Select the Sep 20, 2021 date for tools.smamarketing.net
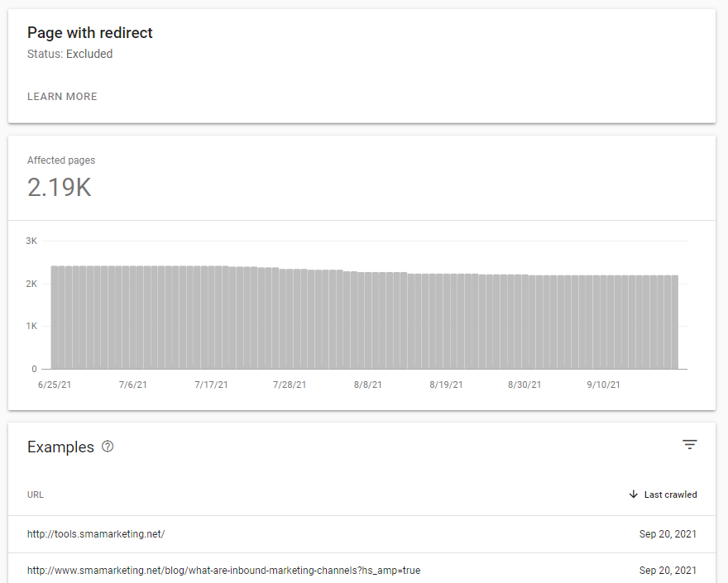 668,534
